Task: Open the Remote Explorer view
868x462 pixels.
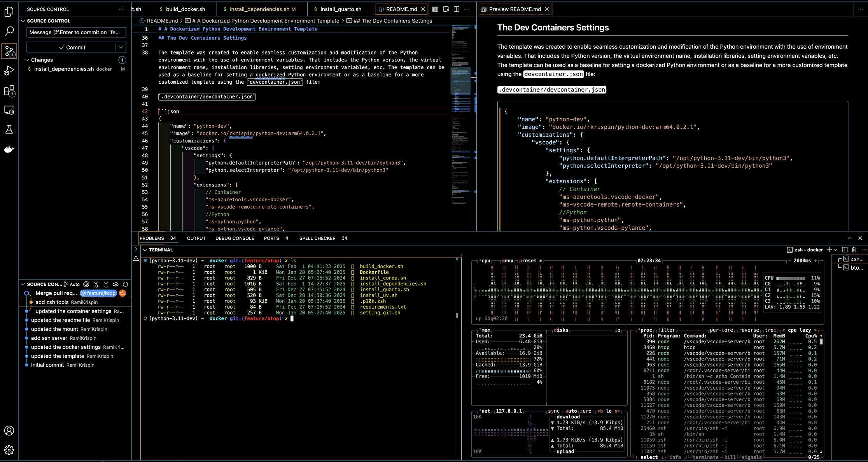Action: (x=9, y=110)
